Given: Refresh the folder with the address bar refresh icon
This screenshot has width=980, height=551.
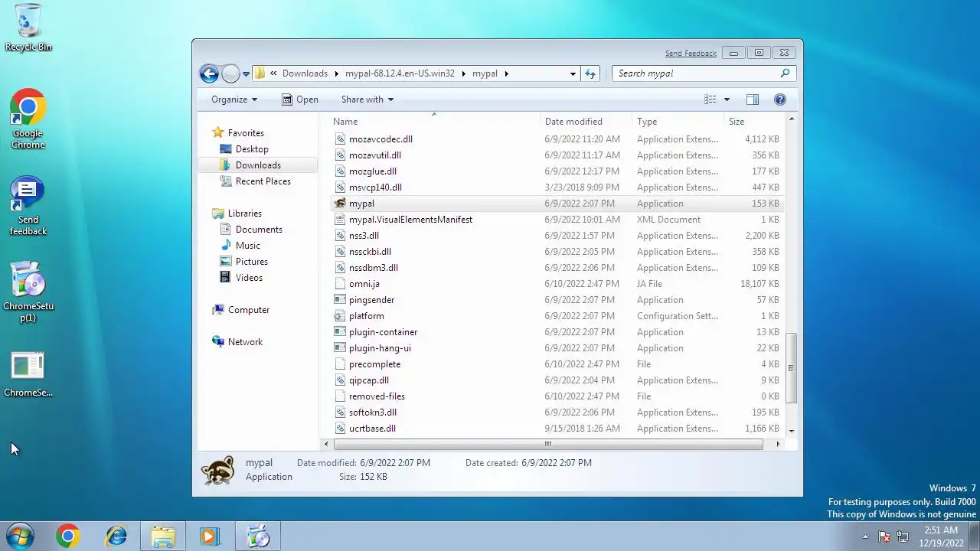Looking at the screenshot, I should tap(590, 73).
